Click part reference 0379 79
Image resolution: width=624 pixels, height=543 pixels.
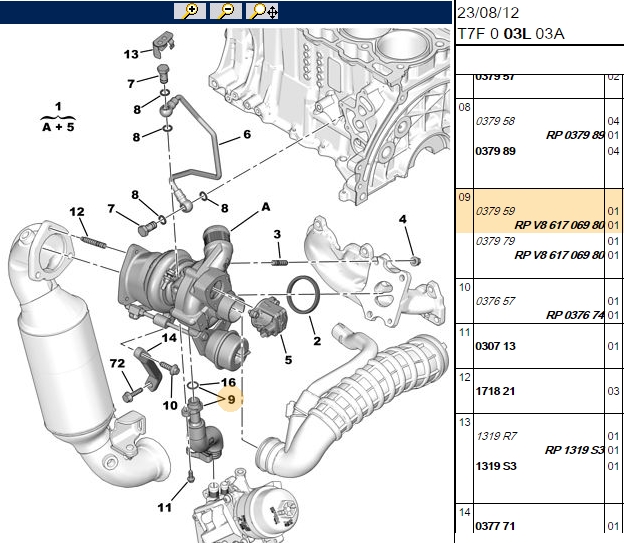[x=495, y=241]
